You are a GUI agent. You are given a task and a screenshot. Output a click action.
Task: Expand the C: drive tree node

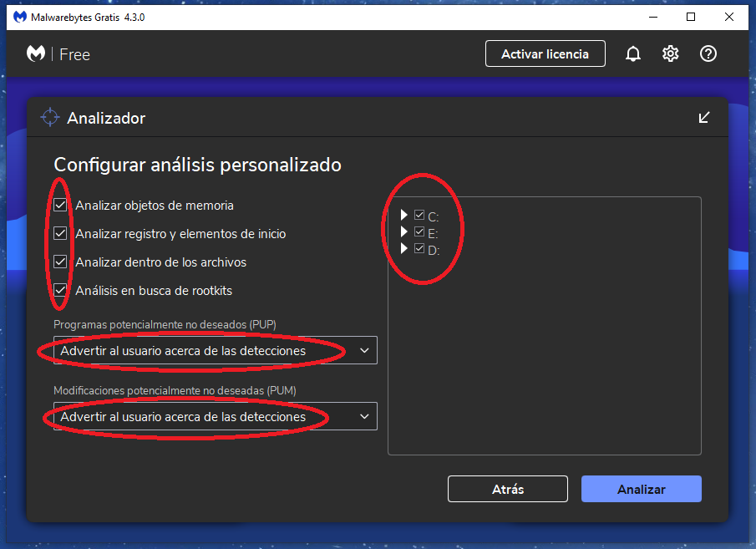click(x=404, y=215)
